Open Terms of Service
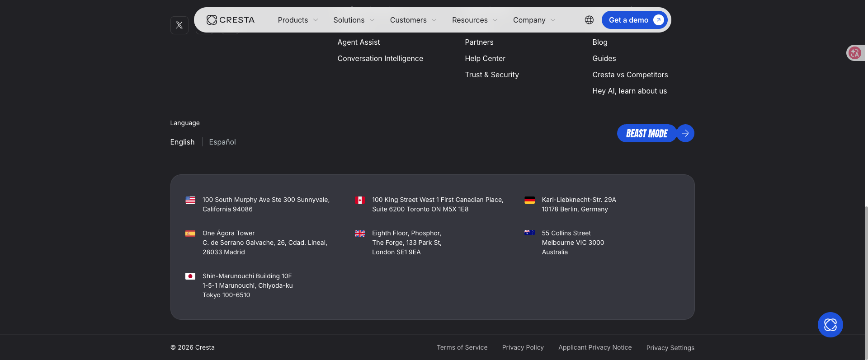 pos(462,347)
